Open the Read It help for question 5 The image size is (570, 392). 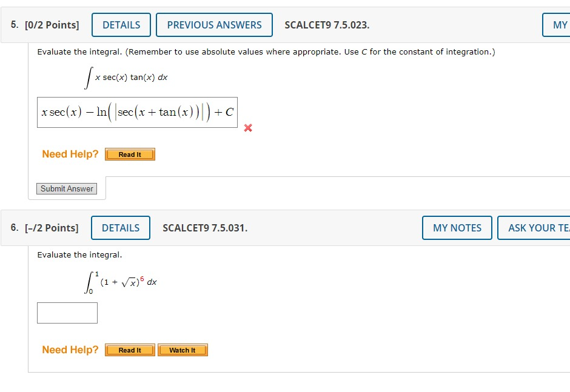click(x=130, y=154)
